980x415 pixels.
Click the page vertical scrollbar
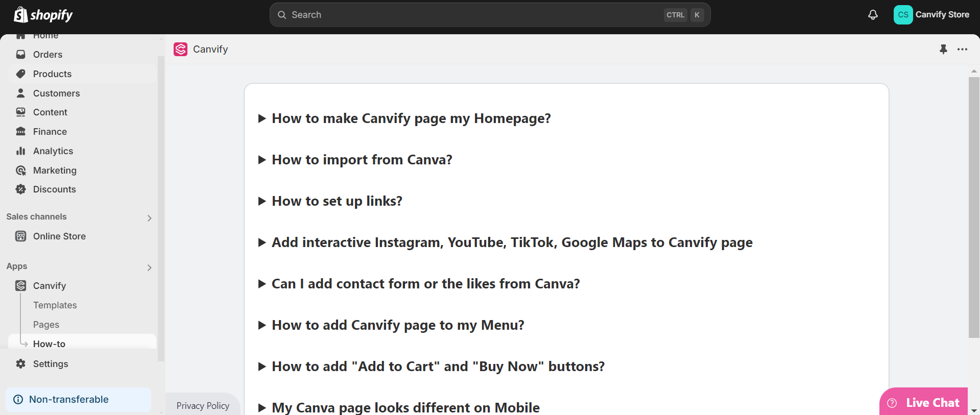click(974, 207)
